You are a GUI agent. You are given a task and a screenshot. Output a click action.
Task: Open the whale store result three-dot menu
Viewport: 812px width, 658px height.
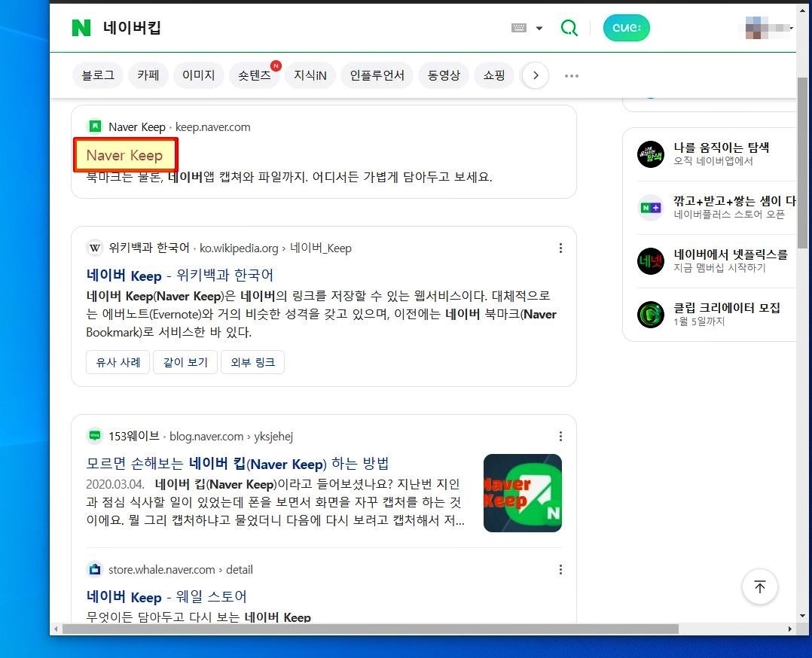560,569
